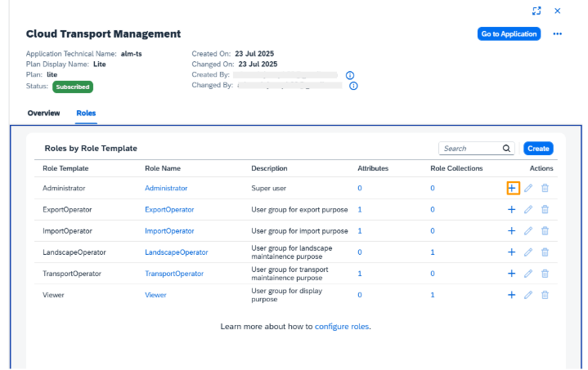The width and height of the screenshot is (588, 370).
Task: Delete the TransportOperator role
Action: [545, 274]
